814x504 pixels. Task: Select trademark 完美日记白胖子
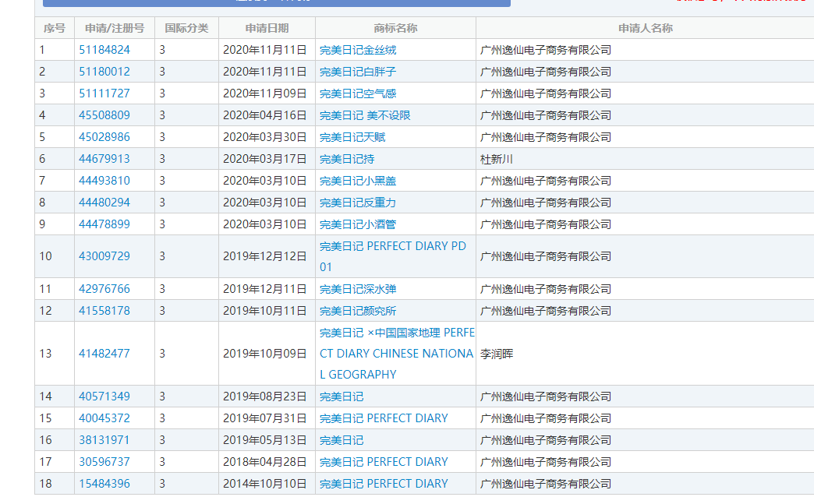tap(358, 72)
